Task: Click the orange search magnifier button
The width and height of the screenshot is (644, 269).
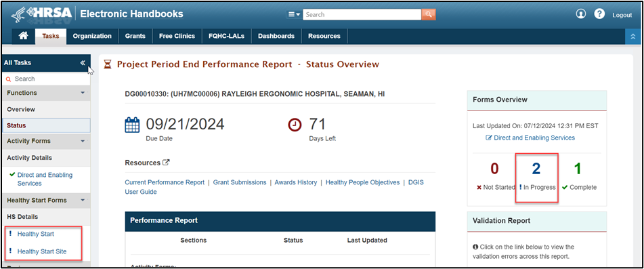Action: pyautogui.click(x=429, y=14)
